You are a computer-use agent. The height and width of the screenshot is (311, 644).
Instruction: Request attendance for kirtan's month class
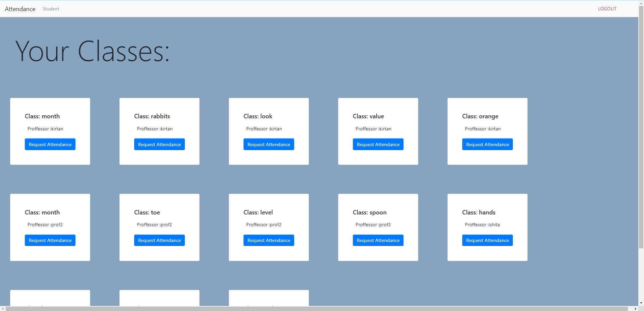tap(50, 144)
